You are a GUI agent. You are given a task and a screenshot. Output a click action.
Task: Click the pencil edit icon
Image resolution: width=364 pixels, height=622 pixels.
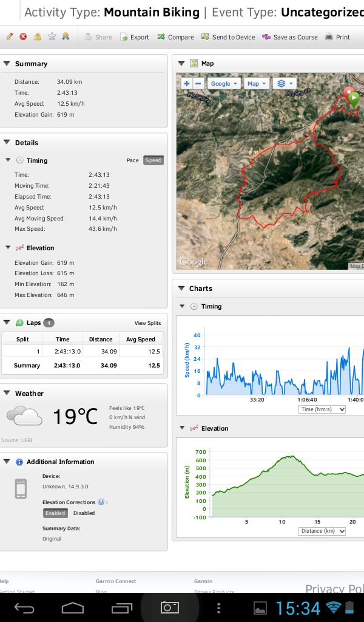point(10,36)
